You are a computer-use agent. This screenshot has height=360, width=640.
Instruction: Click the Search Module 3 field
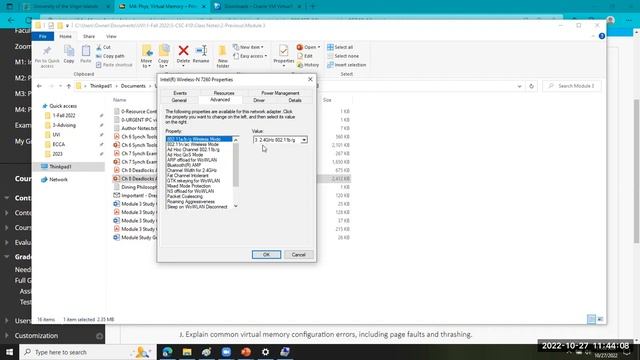click(571, 86)
